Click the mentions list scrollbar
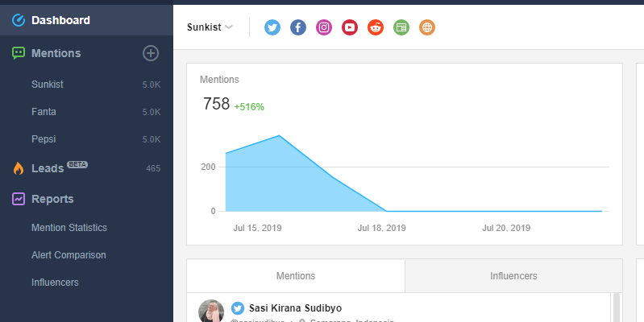This screenshot has width=644, height=322. click(x=616, y=308)
